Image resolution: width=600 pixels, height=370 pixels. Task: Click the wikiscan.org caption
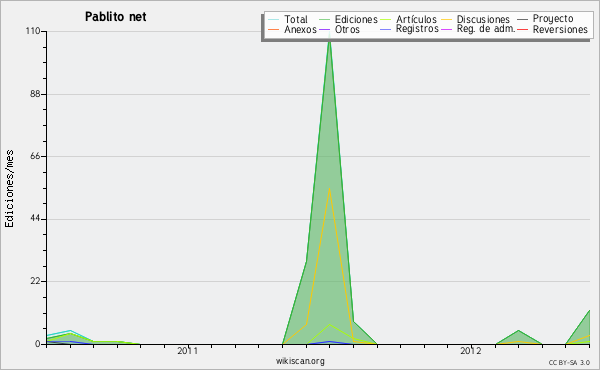click(300, 361)
